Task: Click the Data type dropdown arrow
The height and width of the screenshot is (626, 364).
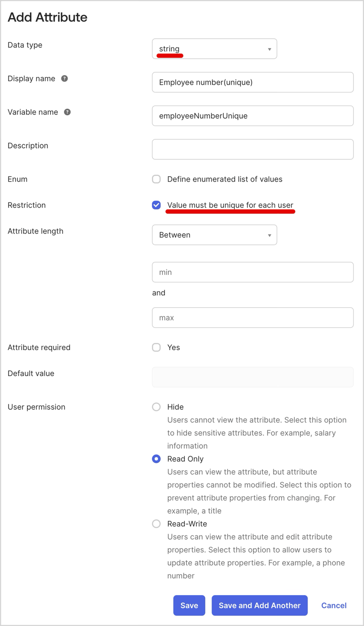Action: [x=269, y=49]
